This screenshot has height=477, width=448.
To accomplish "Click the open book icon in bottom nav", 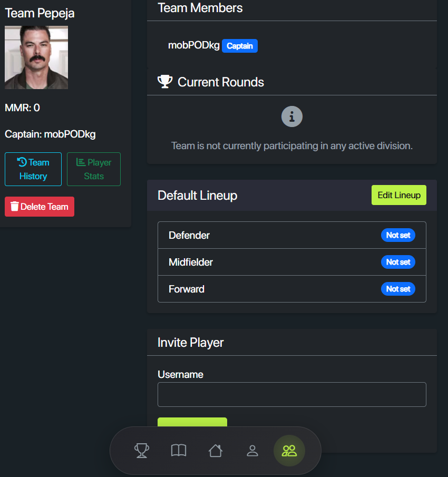I will pyautogui.click(x=179, y=451).
